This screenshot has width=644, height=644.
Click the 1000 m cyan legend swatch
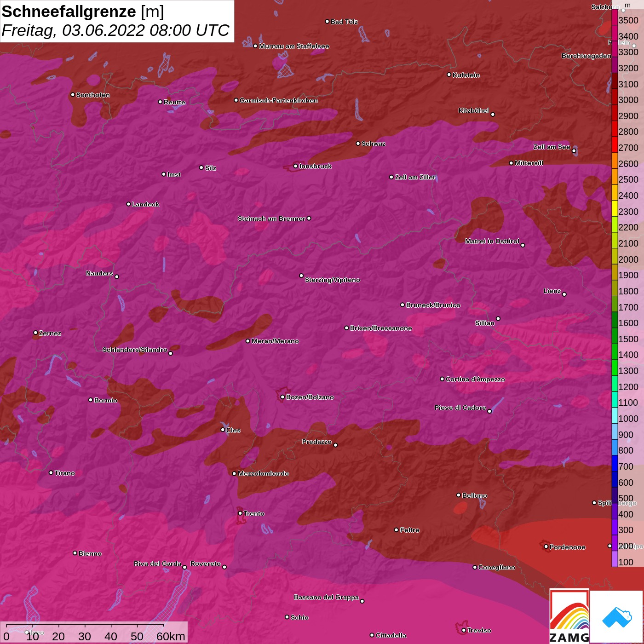click(x=615, y=415)
